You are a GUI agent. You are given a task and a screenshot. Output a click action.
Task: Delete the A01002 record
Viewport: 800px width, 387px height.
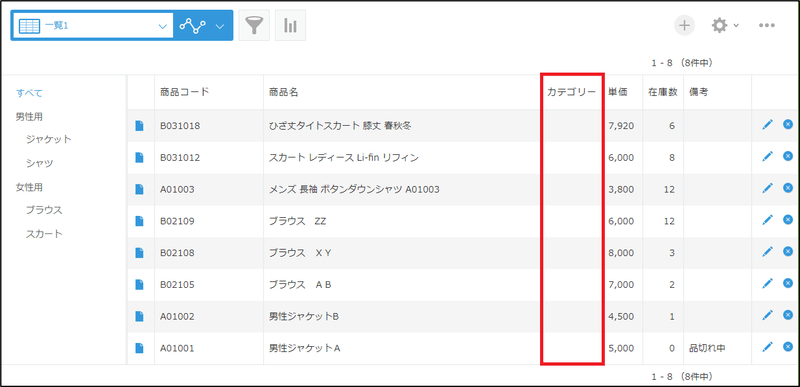(x=788, y=315)
